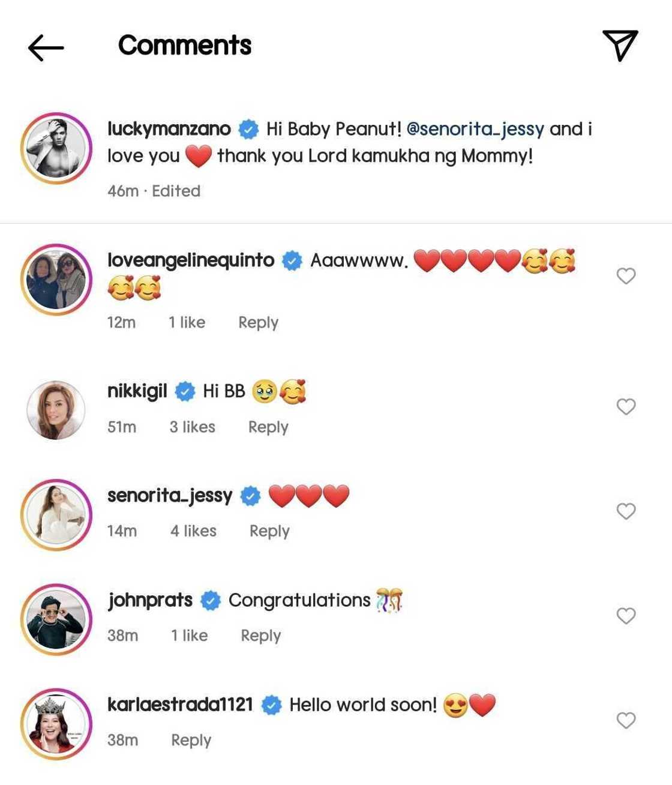Reply to karlaestrada1121's comment
Image resolution: width=672 pixels, height=785 pixels.
[x=191, y=741]
